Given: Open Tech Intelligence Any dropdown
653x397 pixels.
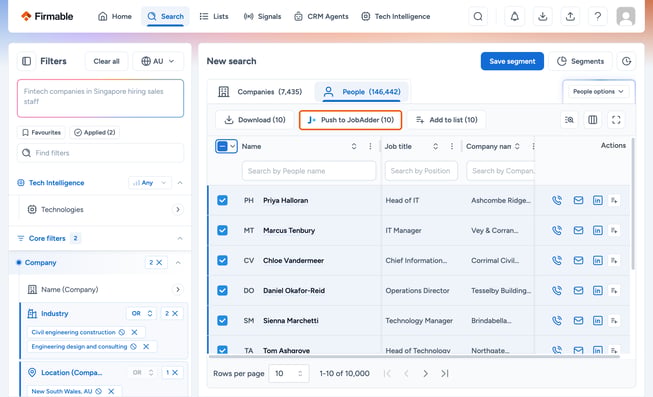Looking at the screenshot, I should (x=150, y=183).
